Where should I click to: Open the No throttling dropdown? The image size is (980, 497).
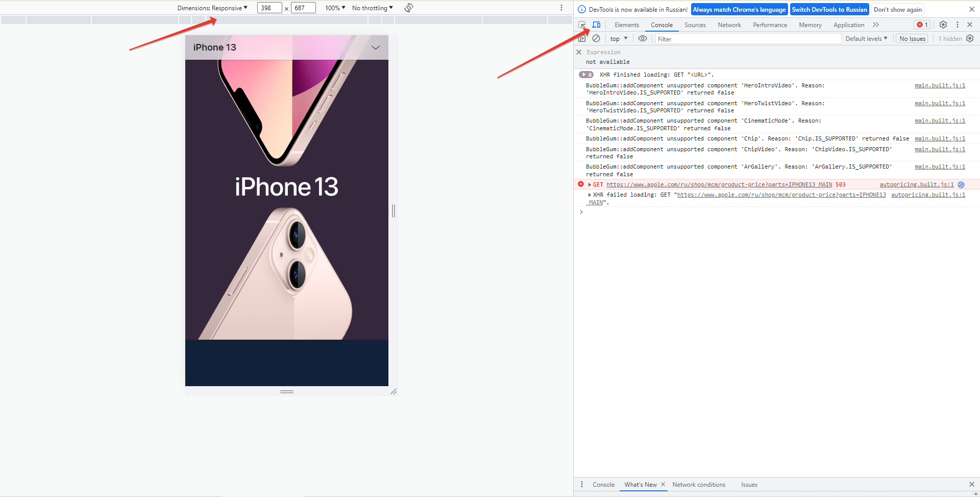click(x=372, y=8)
